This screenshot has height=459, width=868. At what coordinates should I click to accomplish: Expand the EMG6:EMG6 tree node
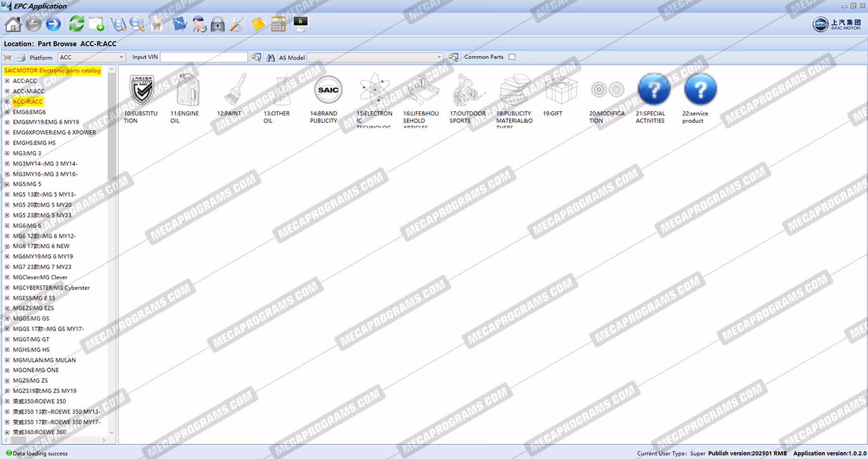click(7, 112)
